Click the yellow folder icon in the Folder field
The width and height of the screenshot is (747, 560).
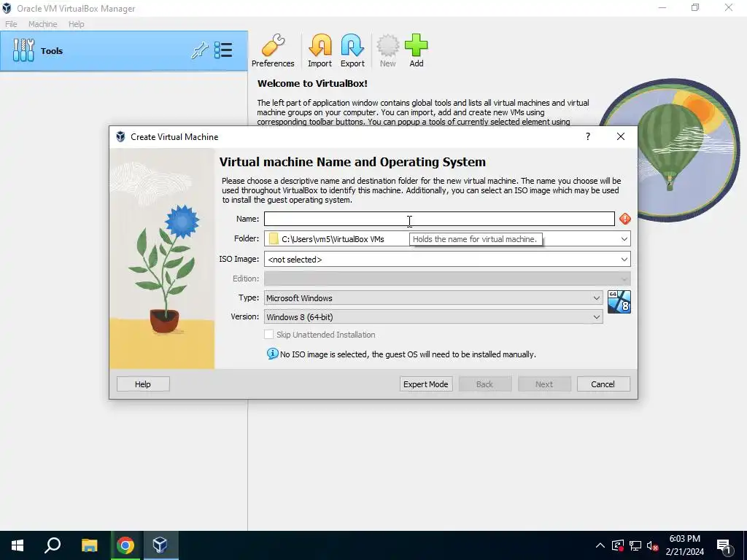click(x=274, y=238)
